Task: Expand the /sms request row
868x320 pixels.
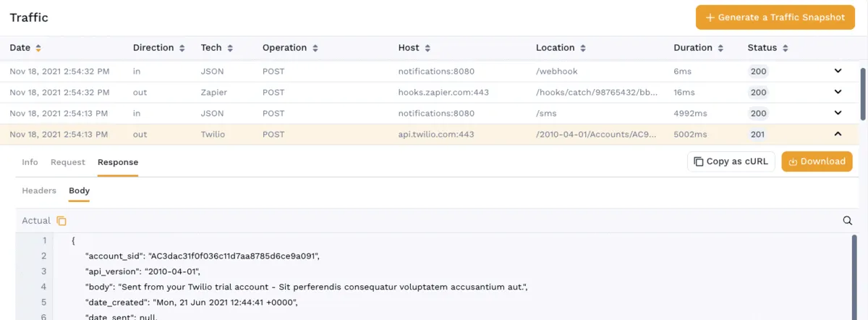Action: pyautogui.click(x=838, y=113)
